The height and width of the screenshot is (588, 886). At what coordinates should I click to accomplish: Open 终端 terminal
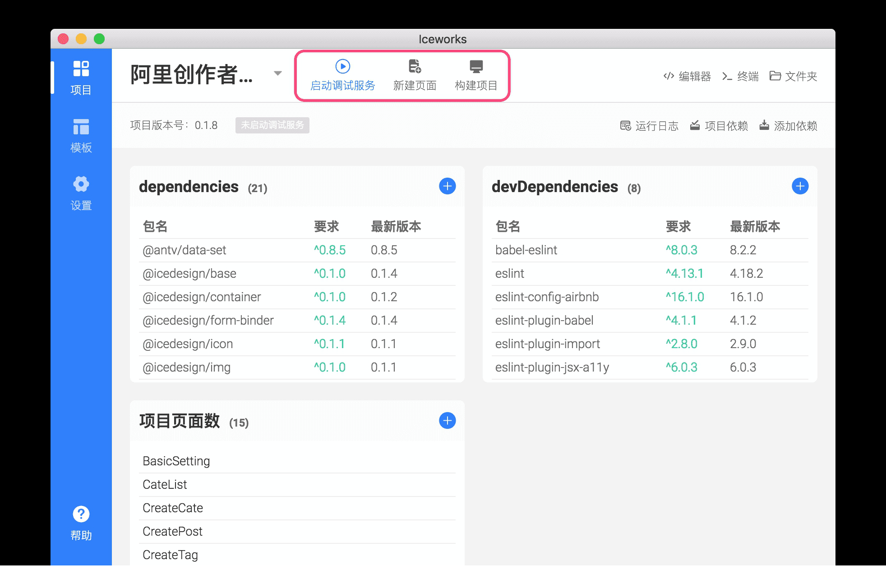point(740,76)
